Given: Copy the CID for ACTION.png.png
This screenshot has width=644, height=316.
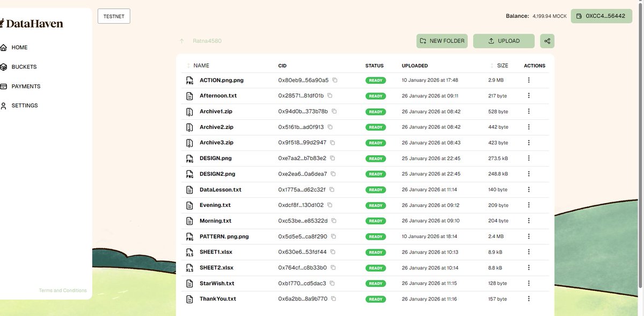Looking at the screenshot, I should click(334, 80).
